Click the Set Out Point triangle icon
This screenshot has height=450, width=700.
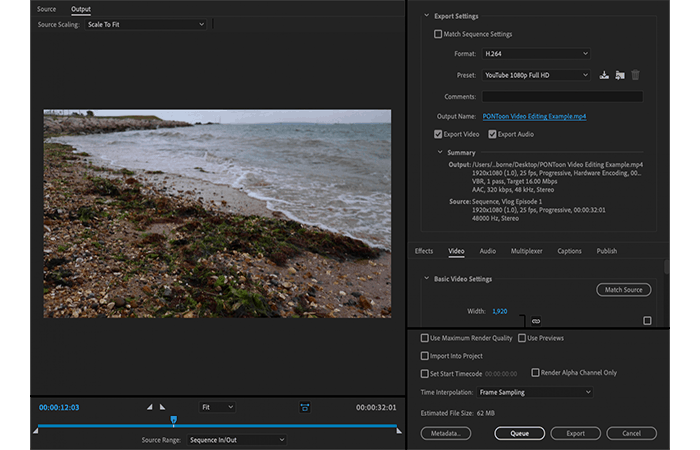coord(162,407)
